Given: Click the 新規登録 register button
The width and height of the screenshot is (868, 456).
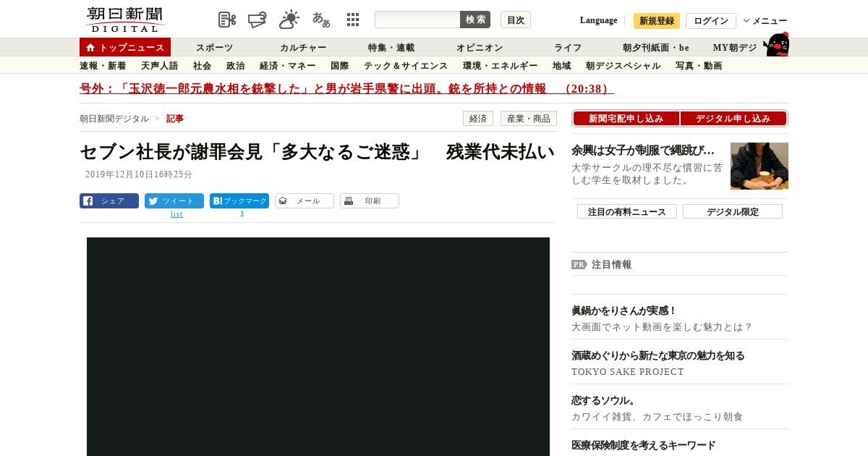Looking at the screenshot, I should coord(657,21).
